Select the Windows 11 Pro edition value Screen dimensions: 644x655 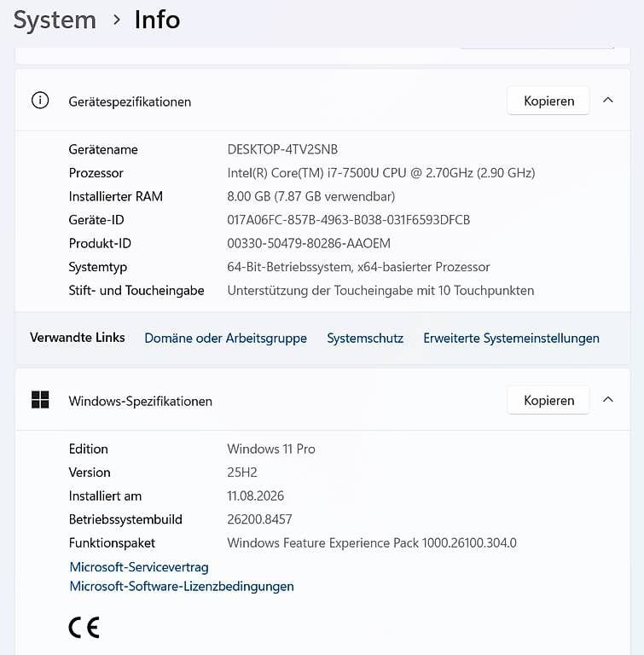271,449
